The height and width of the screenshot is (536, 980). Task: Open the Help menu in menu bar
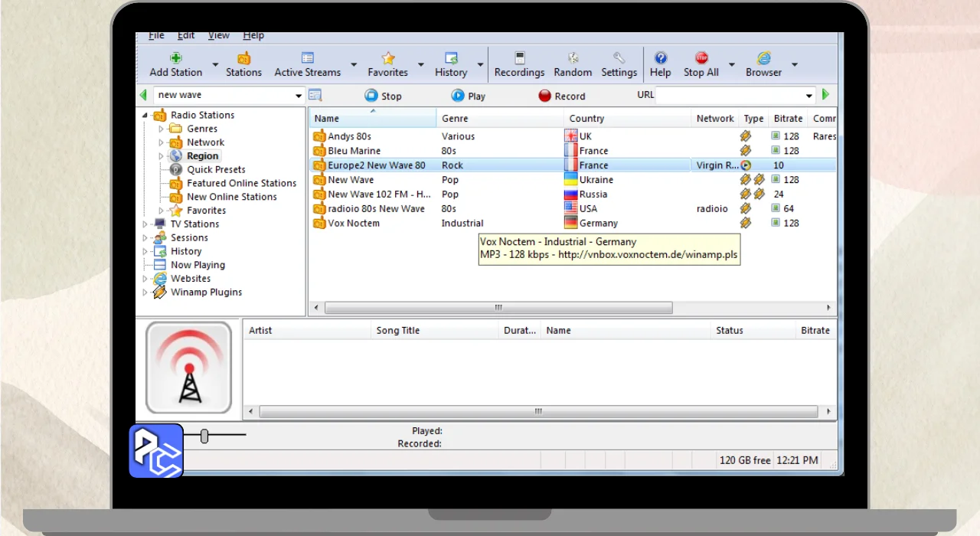(x=253, y=36)
